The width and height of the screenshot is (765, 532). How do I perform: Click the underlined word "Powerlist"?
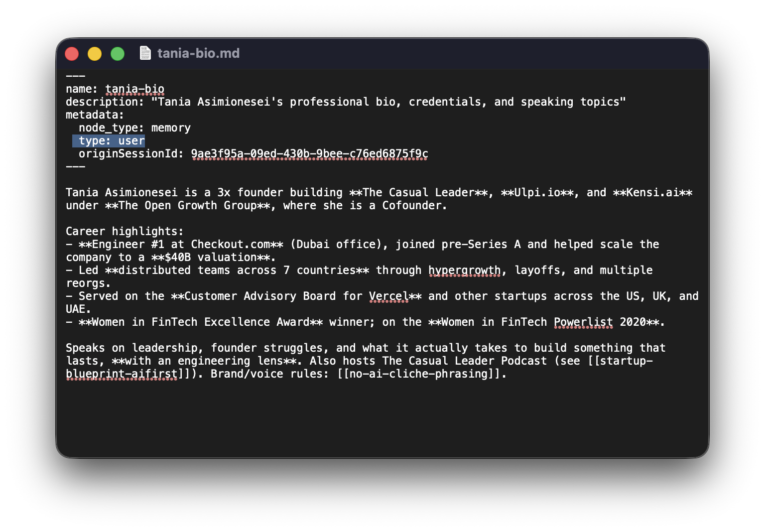(x=583, y=322)
